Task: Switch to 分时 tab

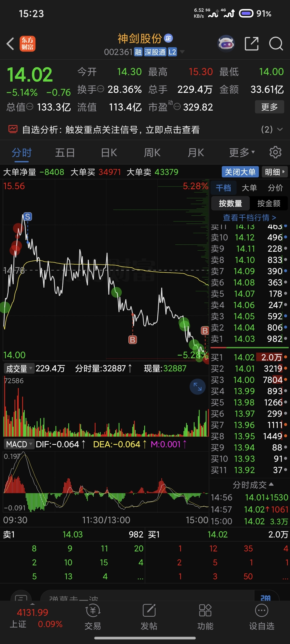Action: 22,152
